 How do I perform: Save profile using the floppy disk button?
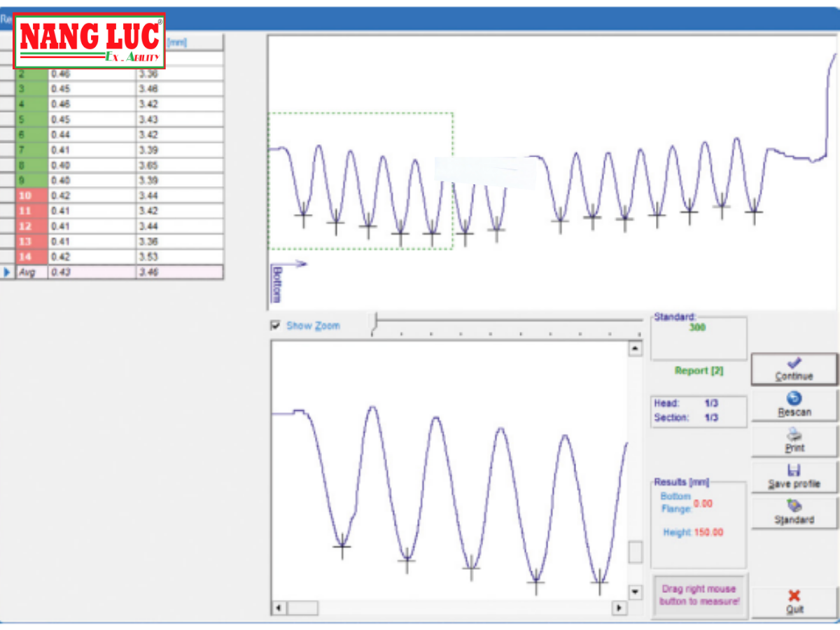(794, 477)
